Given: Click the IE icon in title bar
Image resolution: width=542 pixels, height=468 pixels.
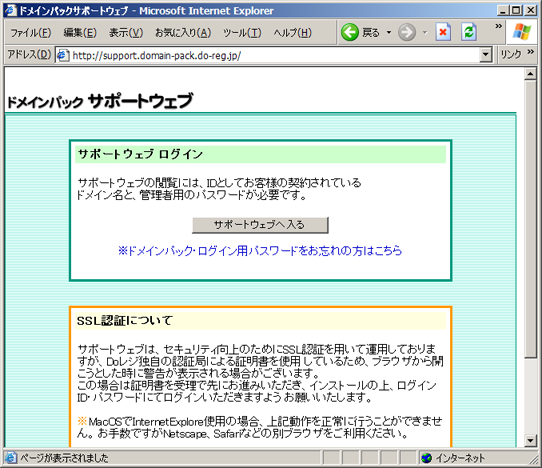Looking at the screenshot, I should tap(10, 10).
